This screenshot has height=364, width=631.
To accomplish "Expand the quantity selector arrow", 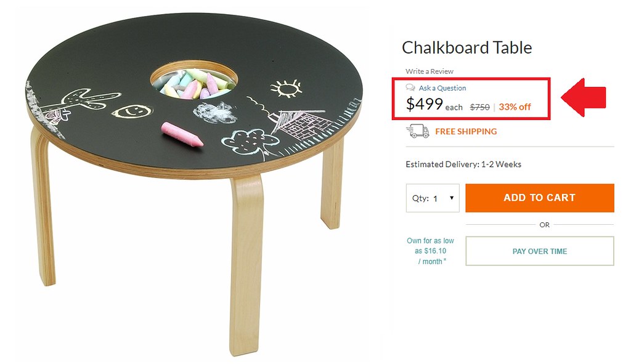I will point(450,198).
